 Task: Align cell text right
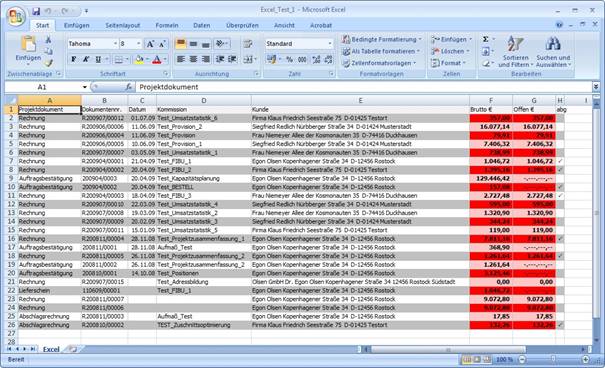[x=206, y=59]
